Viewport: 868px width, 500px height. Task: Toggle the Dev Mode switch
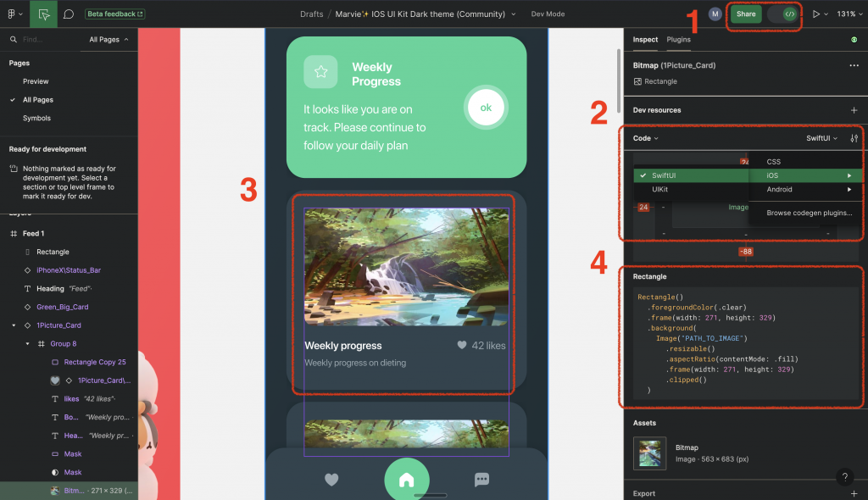782,14
